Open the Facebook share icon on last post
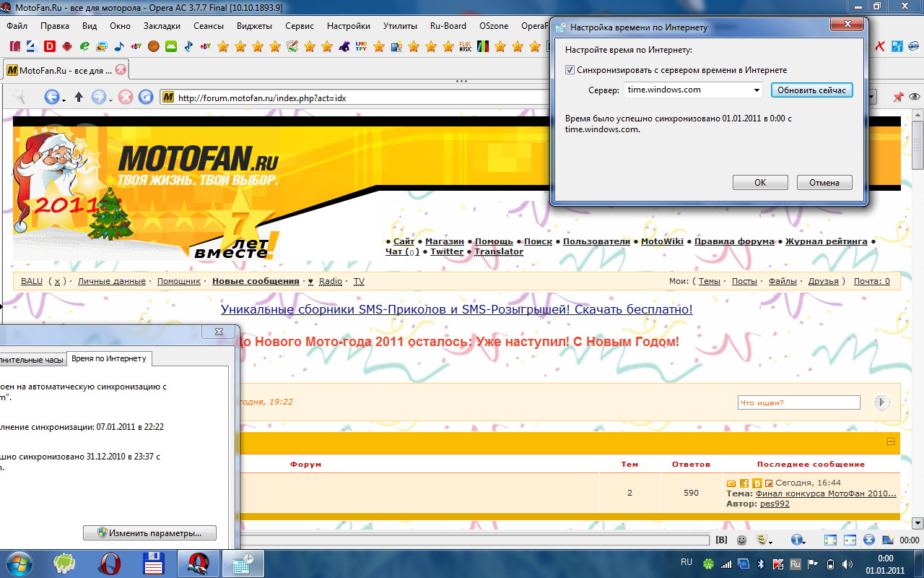The width and height of the screenshot is (924, 578). [744, 483]
